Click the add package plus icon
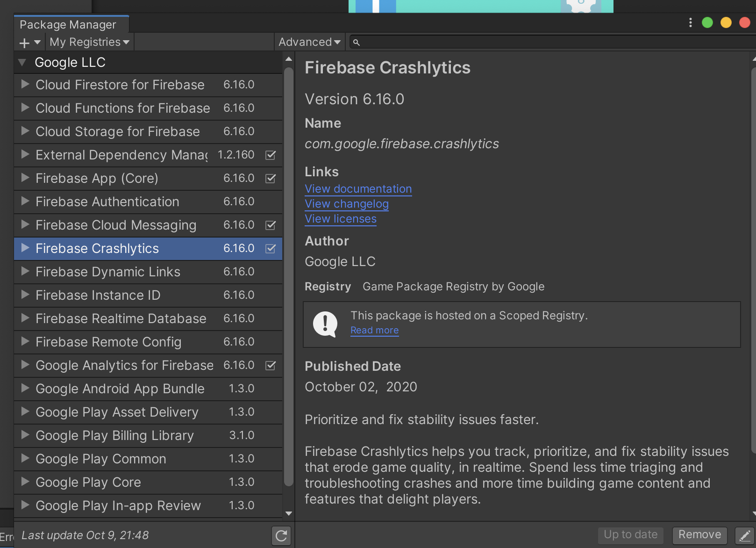Screen dimensions: 756x548 [24, 43]
